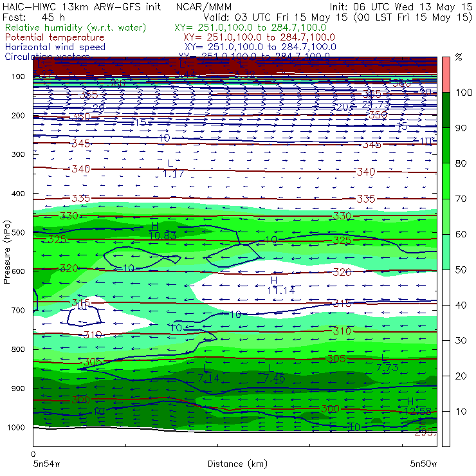Click the "Circulation vectors" legend label
The width and height of the screenshot is (476, 476).
[x=47, y=56]
